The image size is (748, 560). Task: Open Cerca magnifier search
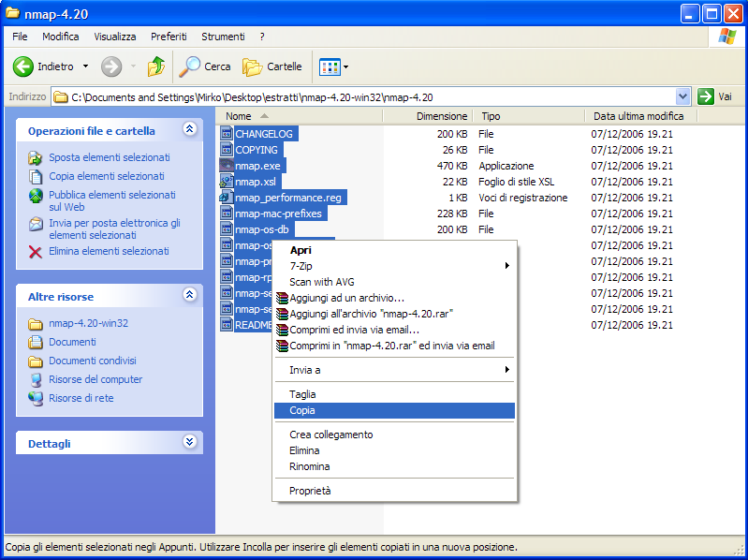(205, 66)
